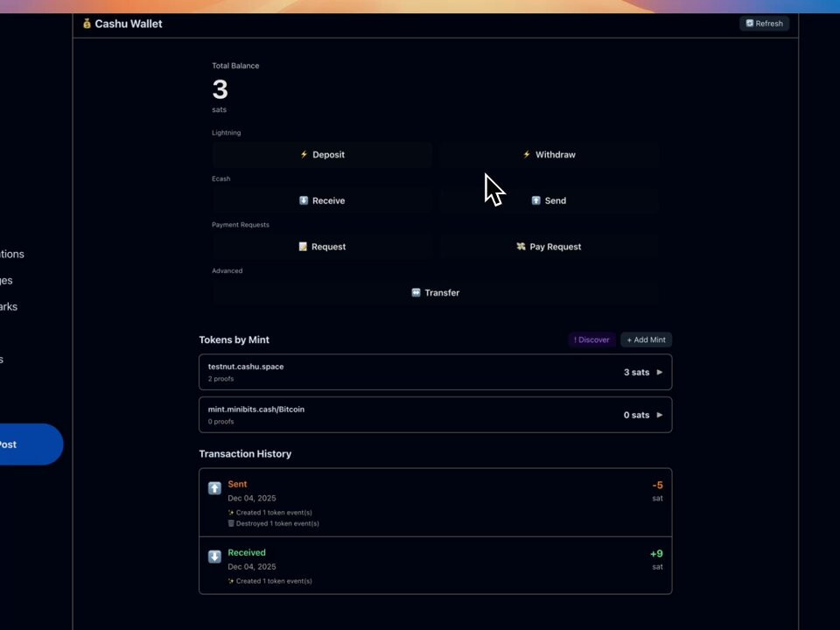840x630 pixels.
Task: Click the Cashu Wallet money bag icon
Action: 87,24
